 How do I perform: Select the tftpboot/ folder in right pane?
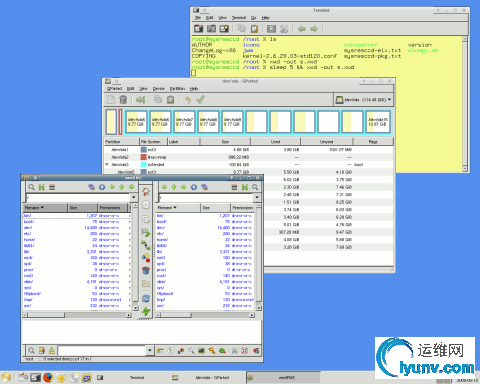point(165,293)
